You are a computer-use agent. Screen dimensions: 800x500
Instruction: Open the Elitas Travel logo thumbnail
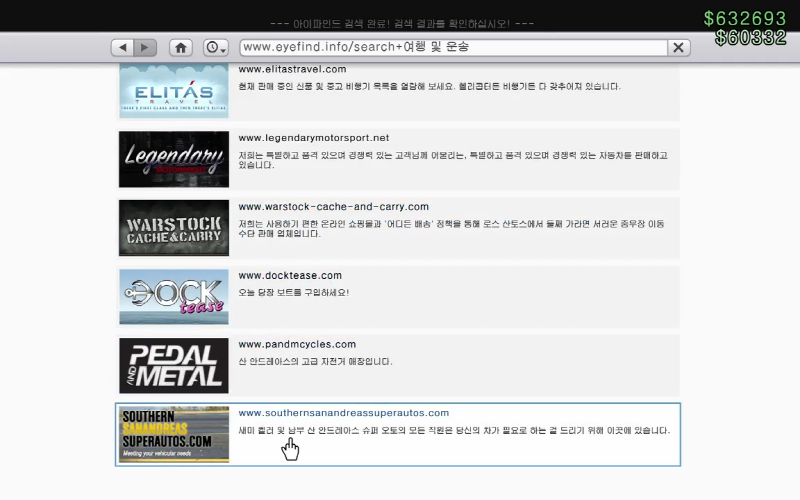click(174, 91)
